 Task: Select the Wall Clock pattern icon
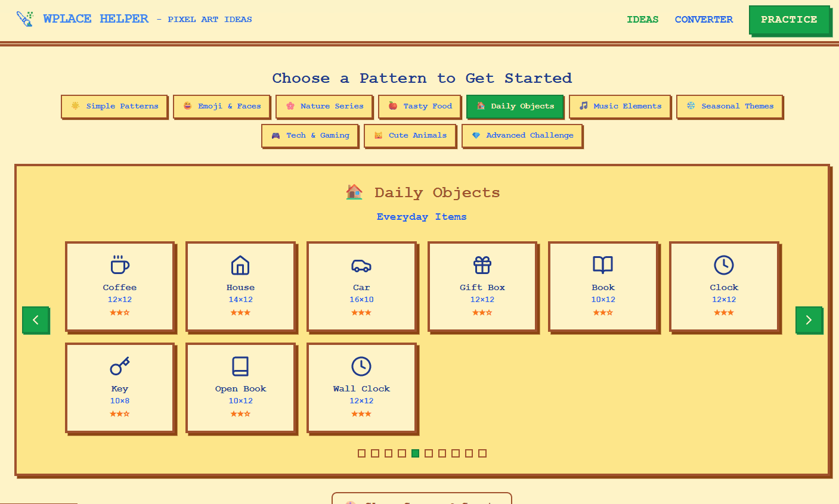tap(361, 366)
